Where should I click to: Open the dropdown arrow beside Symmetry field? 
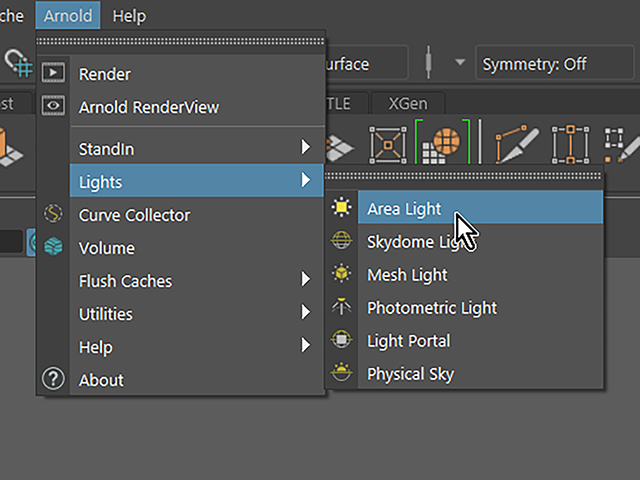click(460, 62)
